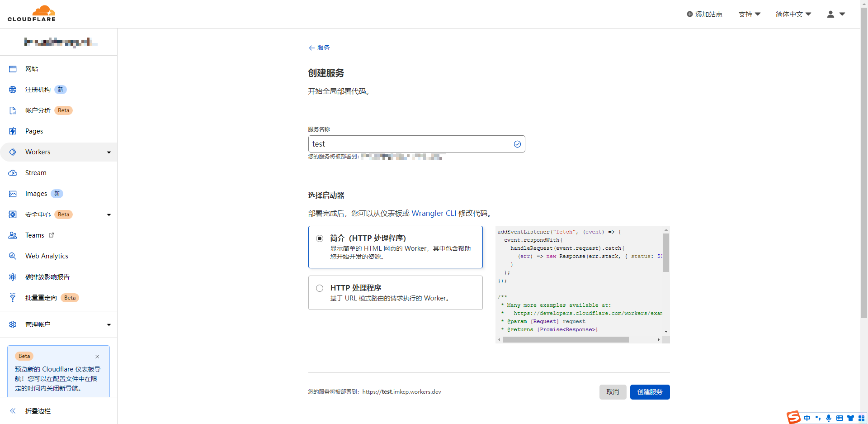Open the 简体中文 language dropdown
868x424 pixels.
[793, 14]
